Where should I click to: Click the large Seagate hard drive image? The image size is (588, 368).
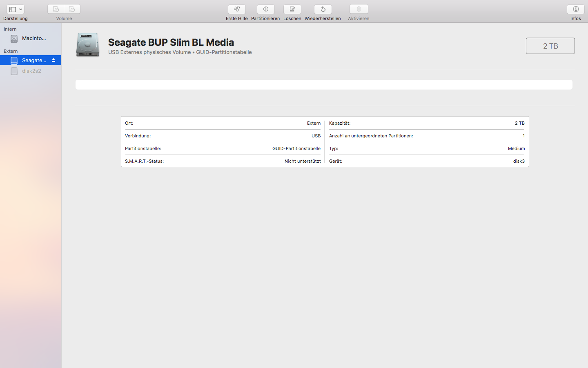pyautogui.click(x=88, y=45)
